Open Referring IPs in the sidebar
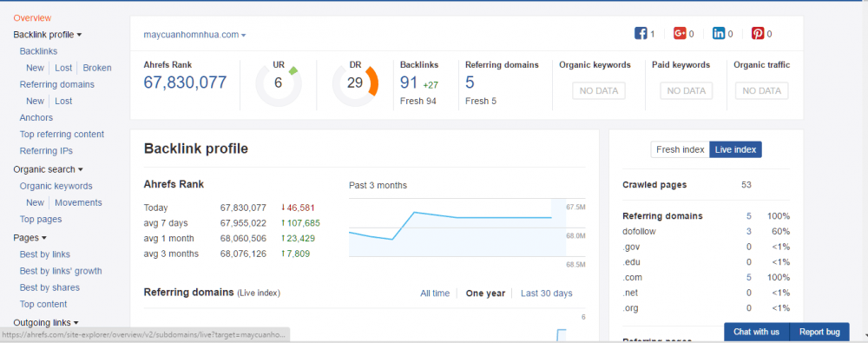868x343 pixels. click(x=46, y=151)
